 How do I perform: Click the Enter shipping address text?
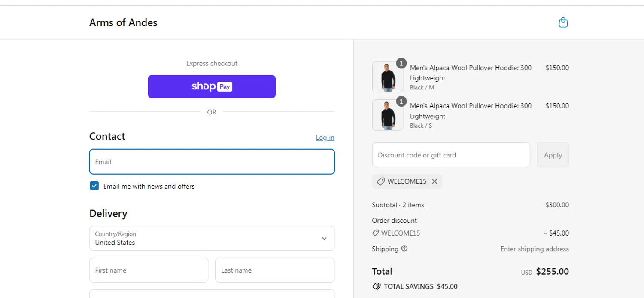(535, 249)
